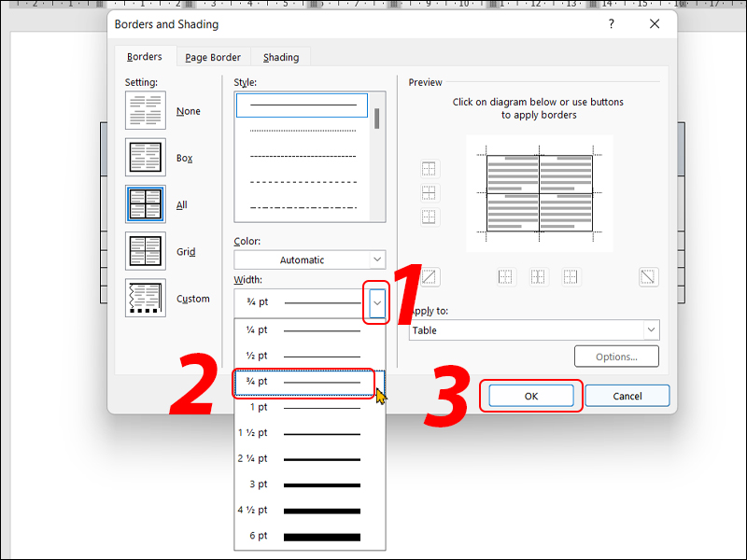Select the Grid border setting icon
Screen dimensions: 747x560
coord(146,252)
